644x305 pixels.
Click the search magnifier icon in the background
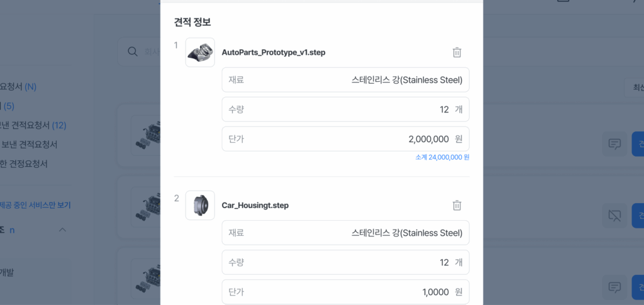click(132, 52)
